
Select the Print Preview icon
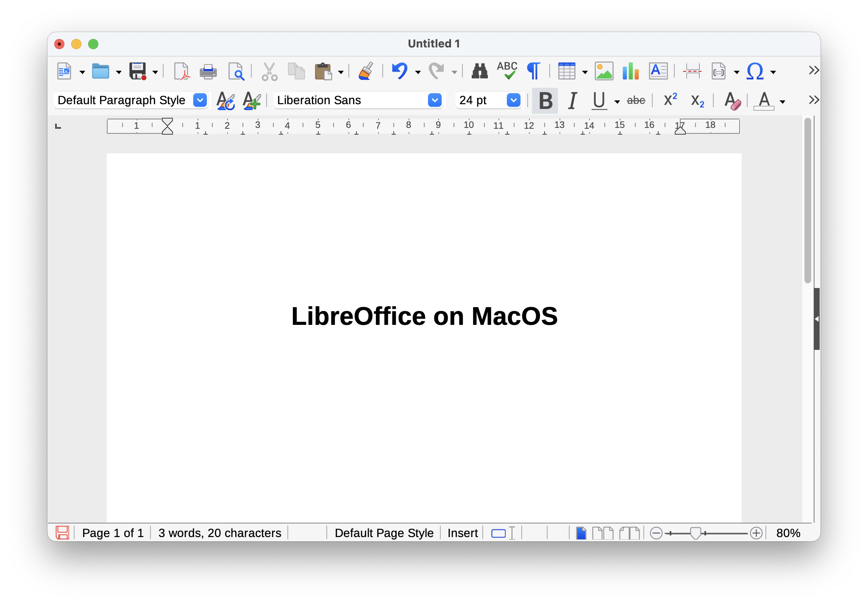coord(236,71)
